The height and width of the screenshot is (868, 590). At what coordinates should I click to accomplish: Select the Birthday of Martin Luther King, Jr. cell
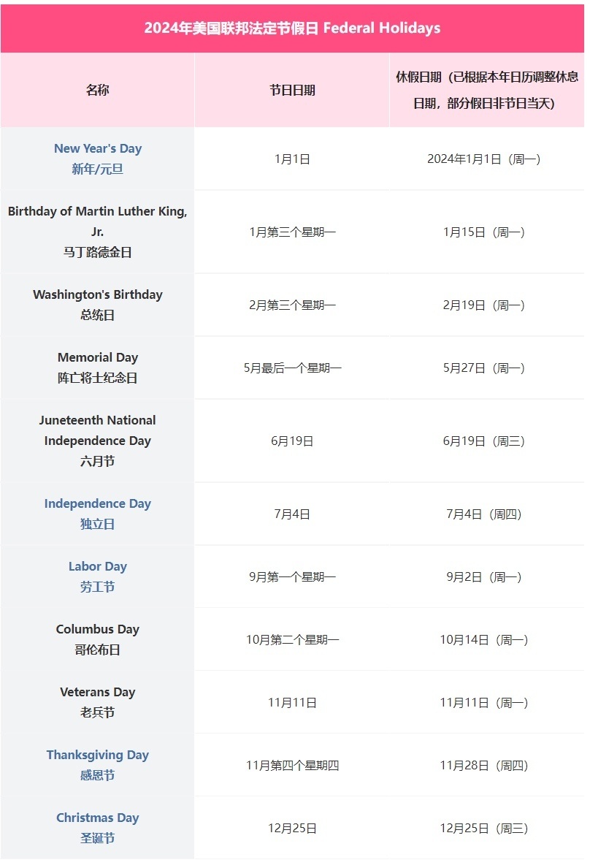pos(98,232)
